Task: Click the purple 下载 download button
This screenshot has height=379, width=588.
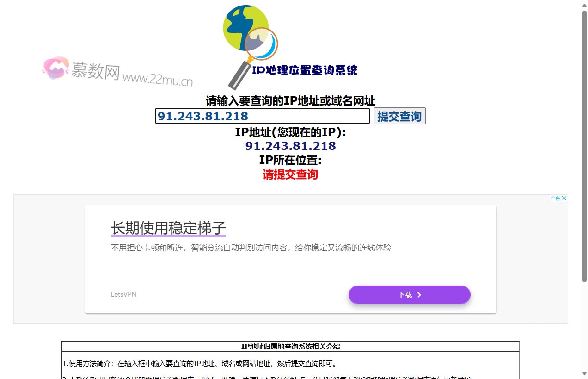Action: click(x=409, y=295)
